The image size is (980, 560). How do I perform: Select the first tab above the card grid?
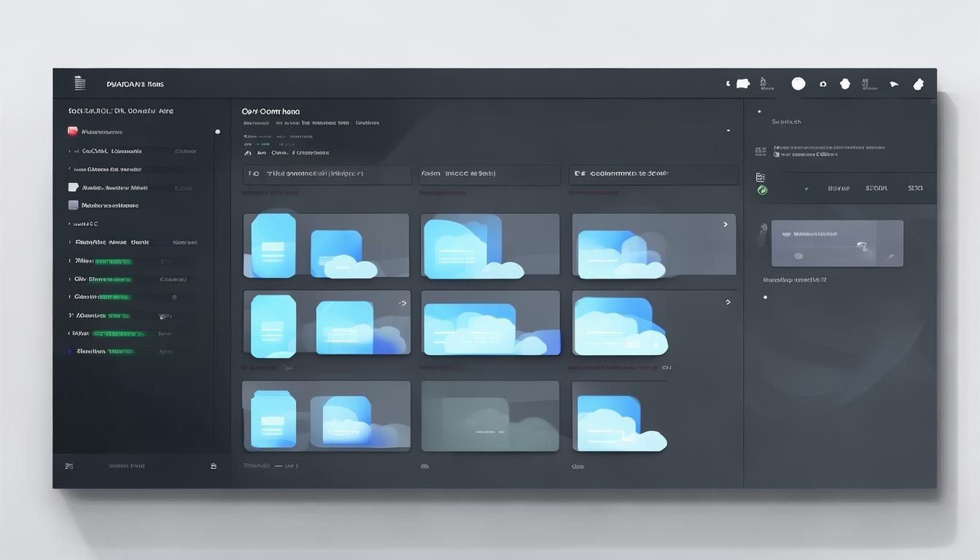pyautogui.click(x=327, y=174)
